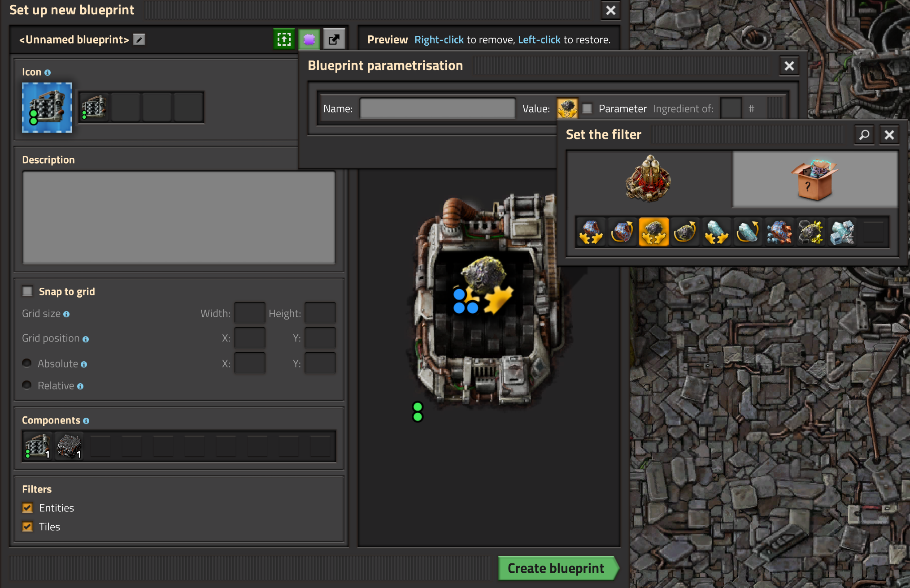The height and width of the screenshot is (588, 910).
Task: Choose advanced carbonic asteroid crushing recipe
Action: tap(810, 232)
